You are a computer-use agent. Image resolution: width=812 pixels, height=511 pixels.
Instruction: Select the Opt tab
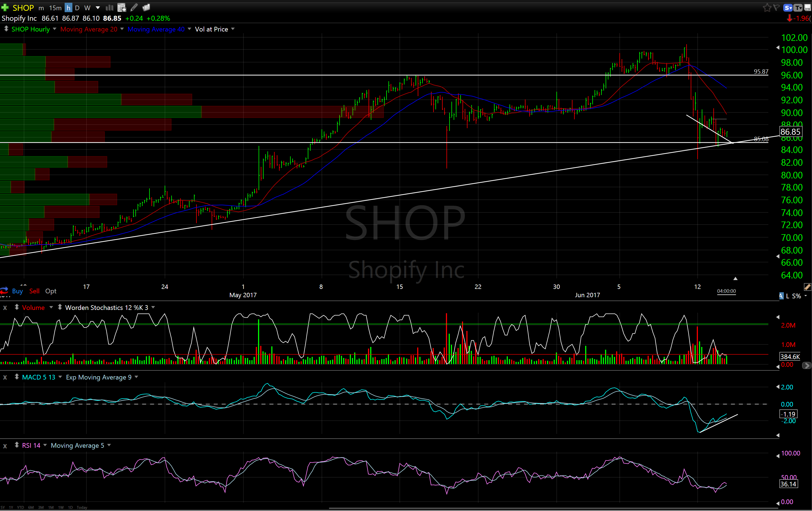click(51, 291)
